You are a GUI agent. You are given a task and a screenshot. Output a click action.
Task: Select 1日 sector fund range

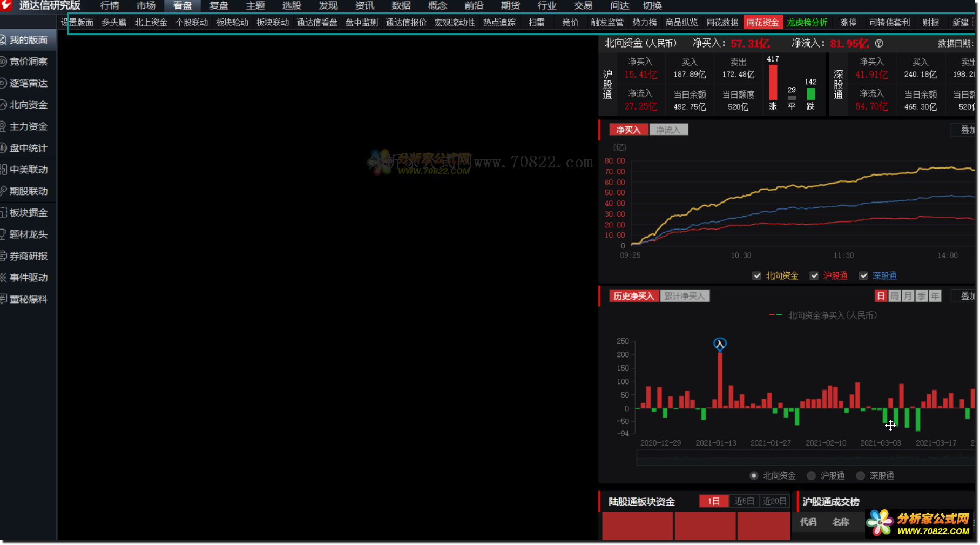(714, 501)
